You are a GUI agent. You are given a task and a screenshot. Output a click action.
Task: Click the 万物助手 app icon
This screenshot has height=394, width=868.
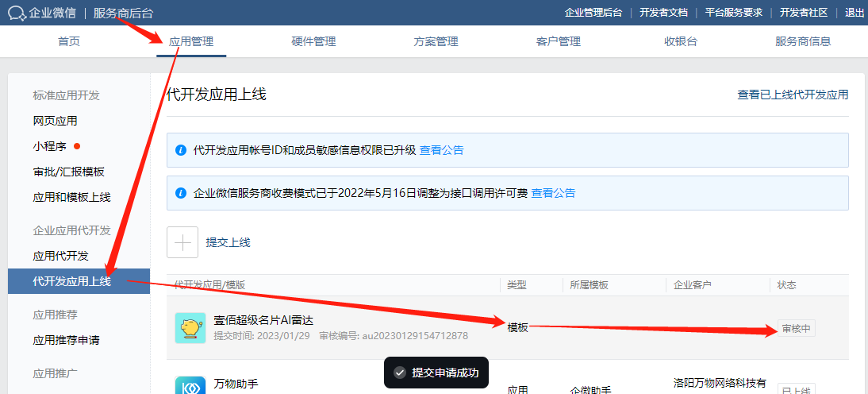[x=190, y=384]
